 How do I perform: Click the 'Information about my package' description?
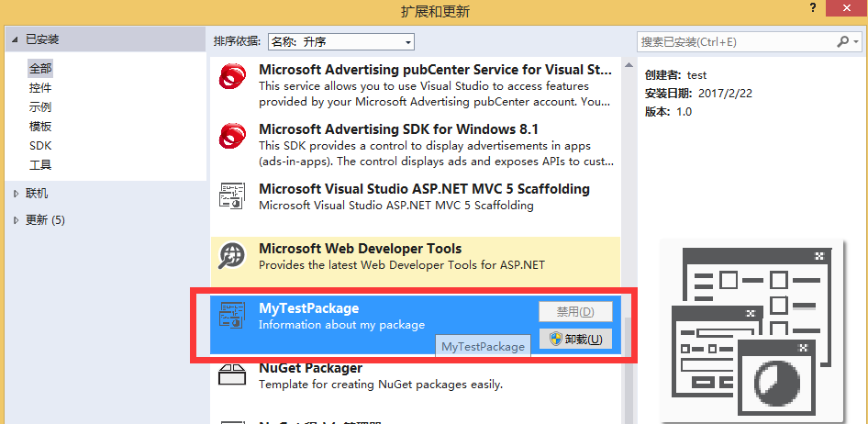point(341,325)
